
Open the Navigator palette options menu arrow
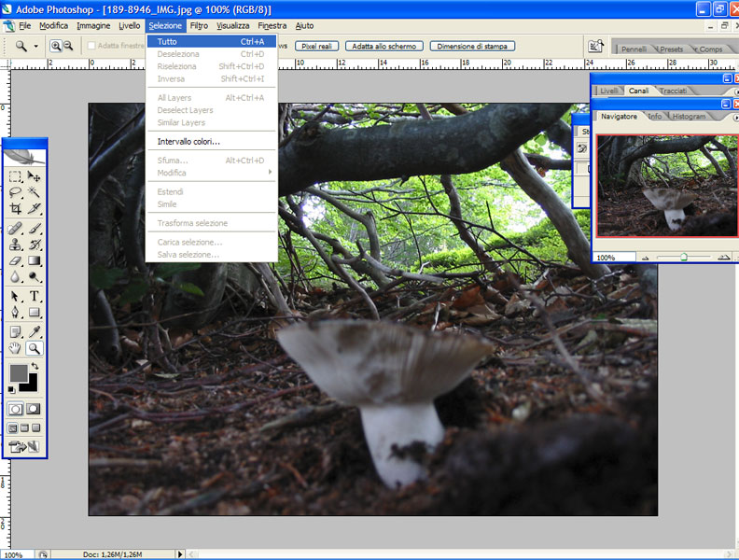coord(735,117)
